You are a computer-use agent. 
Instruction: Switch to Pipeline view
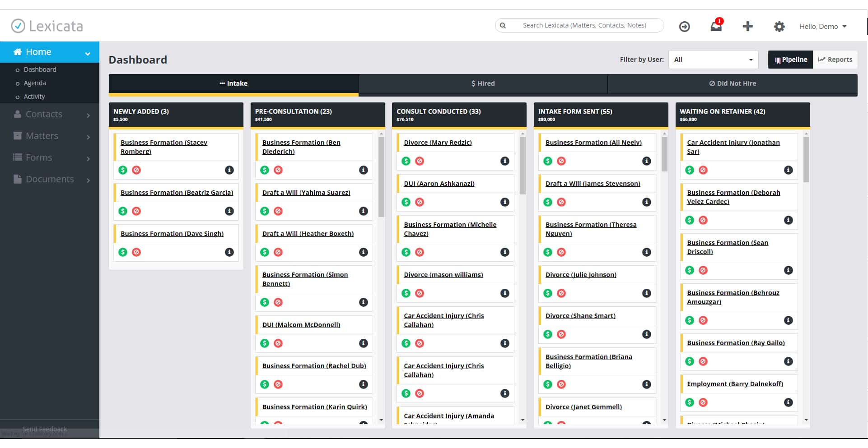coord(791,60)
